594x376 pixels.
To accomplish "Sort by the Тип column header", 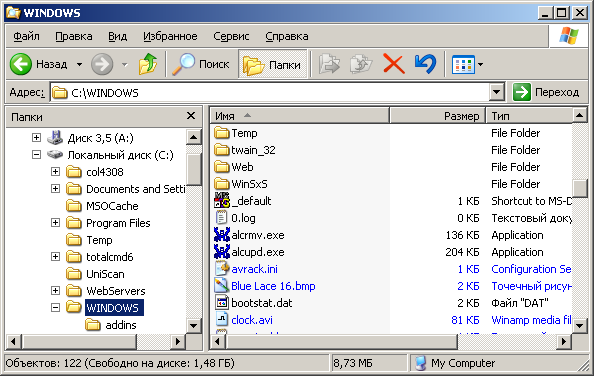I will point(529,116).
